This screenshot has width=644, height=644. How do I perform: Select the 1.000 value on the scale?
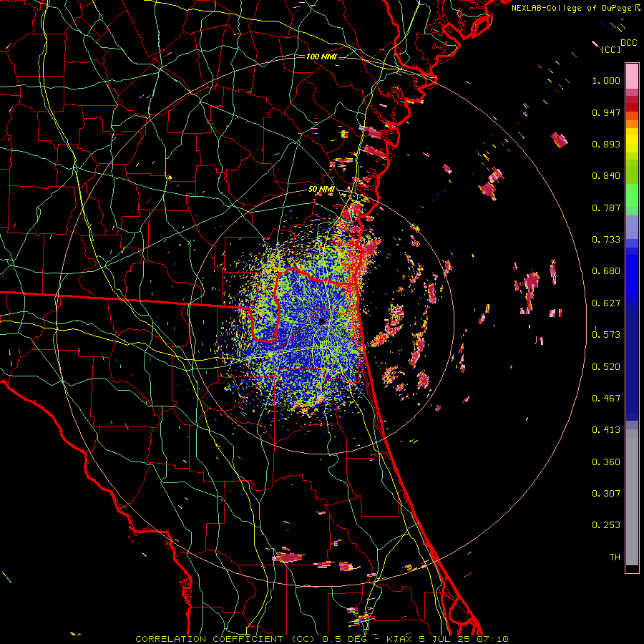[606, 80]
